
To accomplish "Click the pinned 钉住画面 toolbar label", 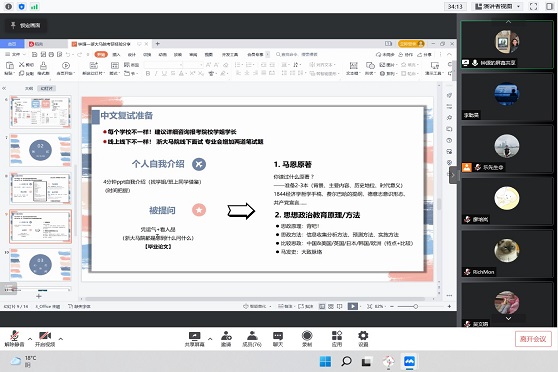I will click(x=25, y=25).
